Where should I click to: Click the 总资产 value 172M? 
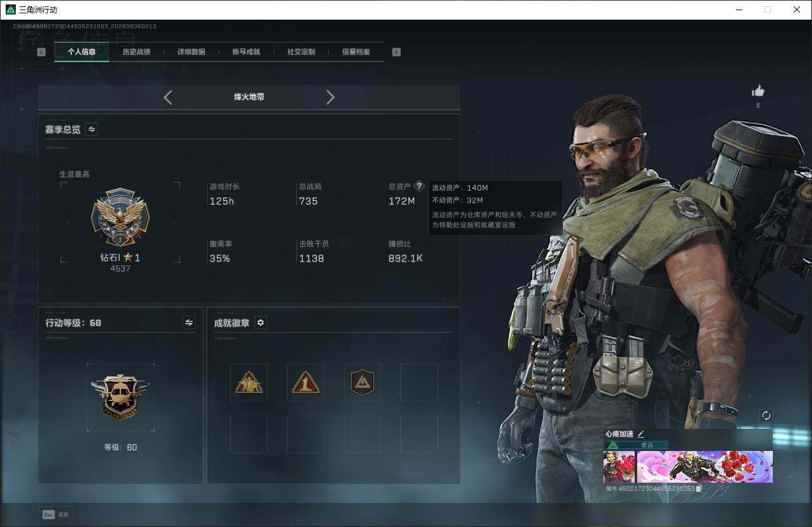402,201
